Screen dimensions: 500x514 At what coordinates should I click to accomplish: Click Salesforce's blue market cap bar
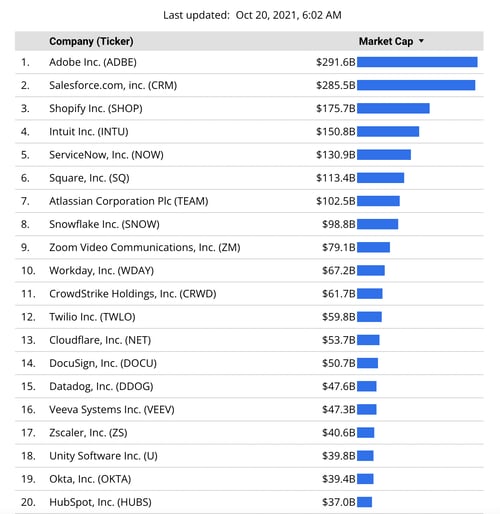(x=416, y=85)
